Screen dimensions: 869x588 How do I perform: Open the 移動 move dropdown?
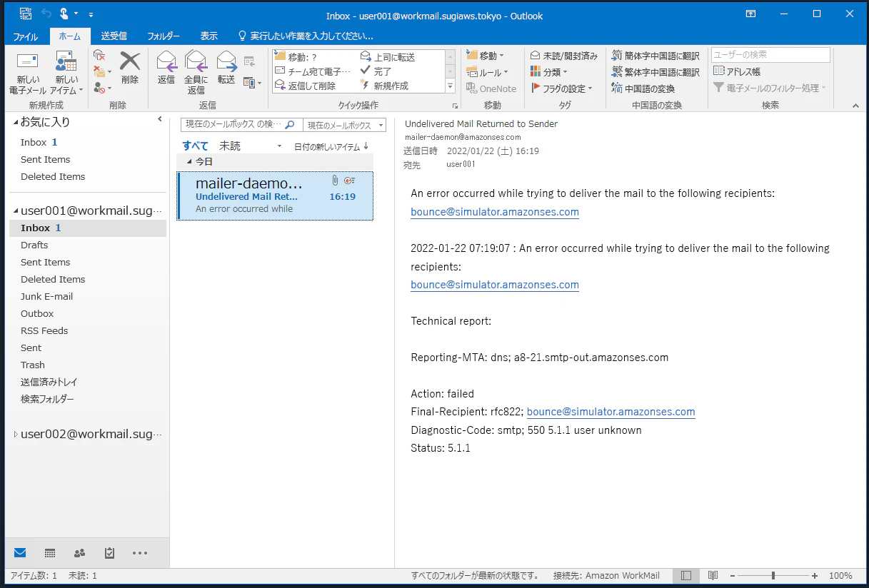click(485, 56)
